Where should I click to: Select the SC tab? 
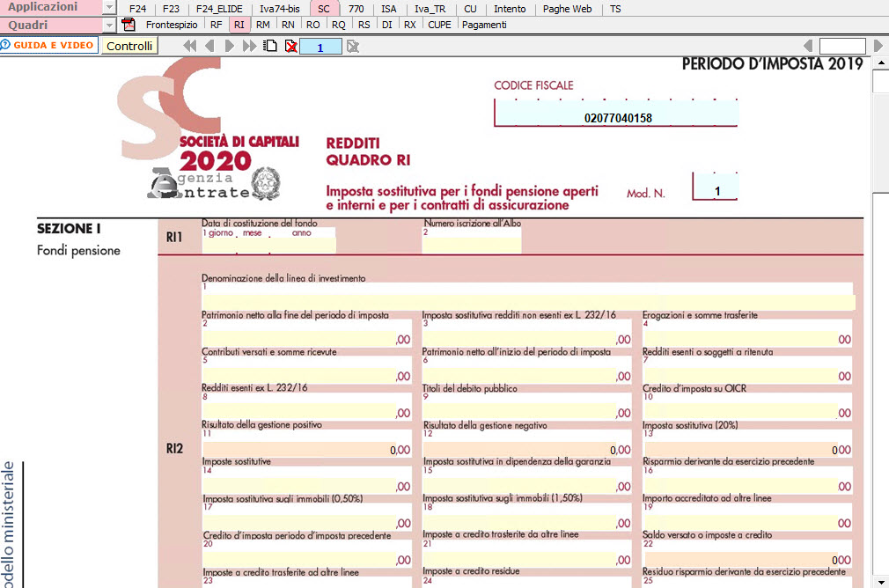point(324,9)
